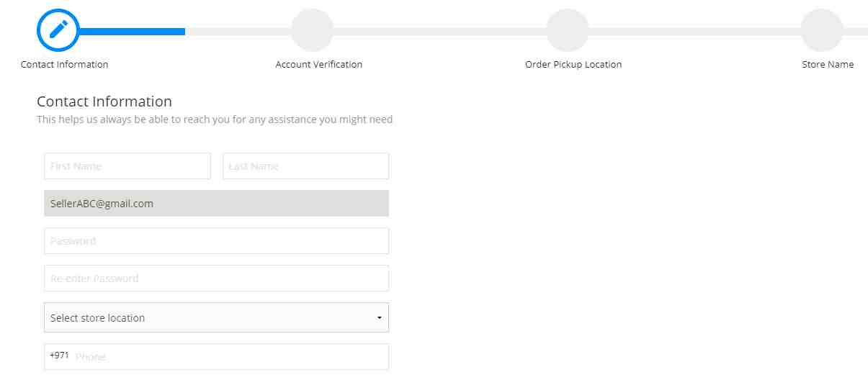Open the Select store location dropdown
This screenshot has width=868, height=385.
click(x=209, y=317)
